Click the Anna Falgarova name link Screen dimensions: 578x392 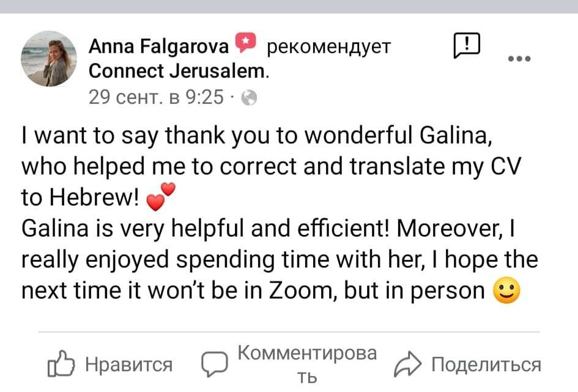pyautogui.click(x=159, y=45)
